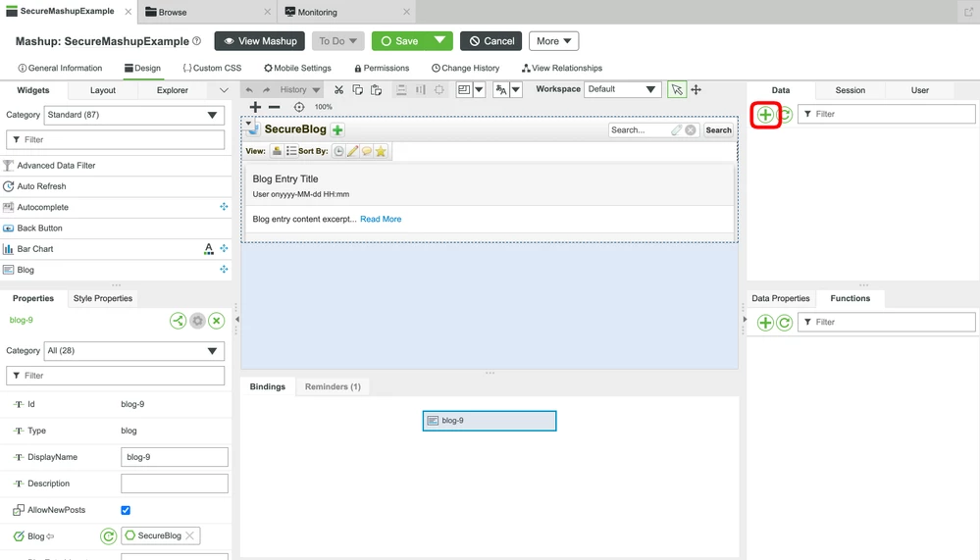Switch blog view to user icon
Viewport: 980px width, 560px height.
[277, 151]
